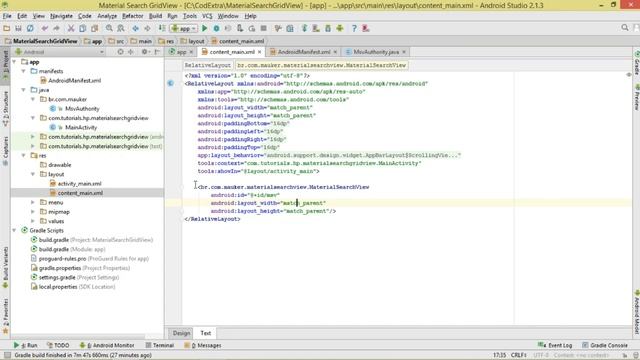Viewport: 640px width, 360px height.
Task: Select the Text tab
Action: tap(206, 333)
